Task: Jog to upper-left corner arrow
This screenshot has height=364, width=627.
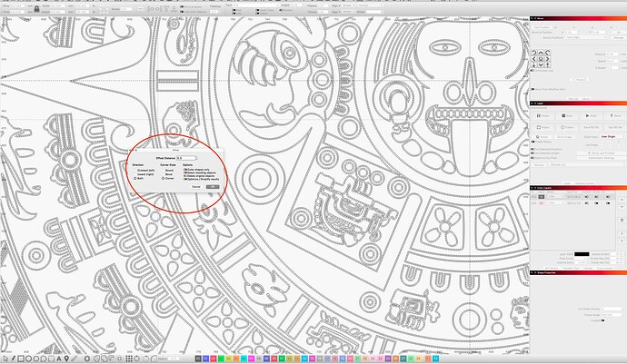Action: point(533,53)
